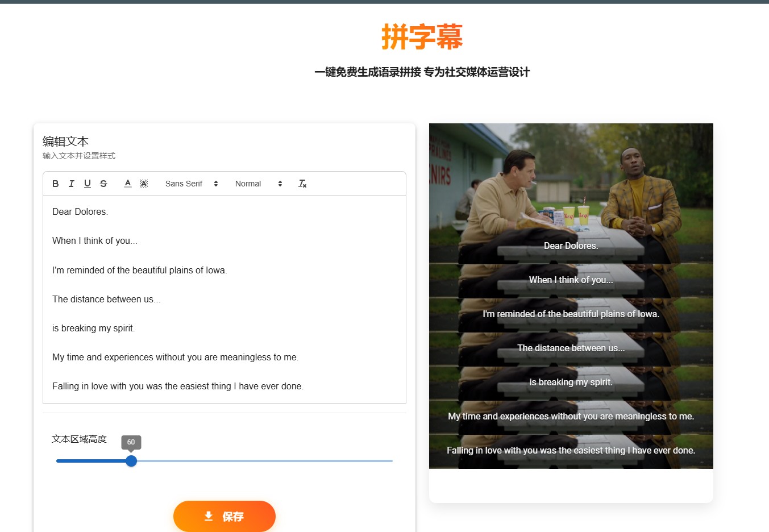
Task: Click 'The distance between us...' subtitle strip in preview
Action: click(571, 349)
